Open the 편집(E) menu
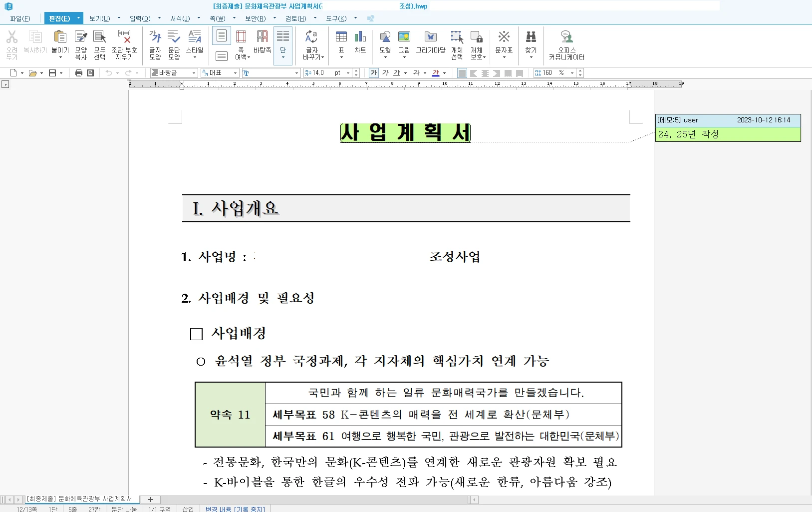Screen dimensions: 812x512 [x=59, y=18]
